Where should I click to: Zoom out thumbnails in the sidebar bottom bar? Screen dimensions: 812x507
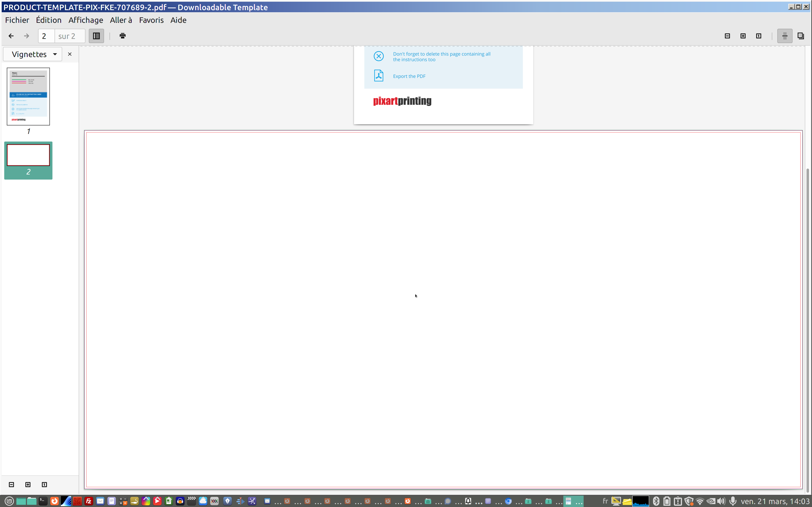(x=11, y=485)
